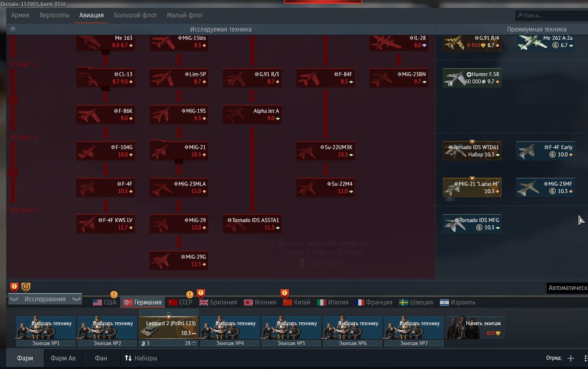Select F-84F aircraft card

326,78
